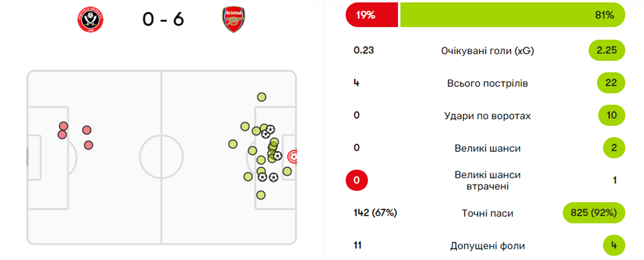The image size is (644, 260).
Task: Select the topmost green shot above the box
Action: (261, 97)
